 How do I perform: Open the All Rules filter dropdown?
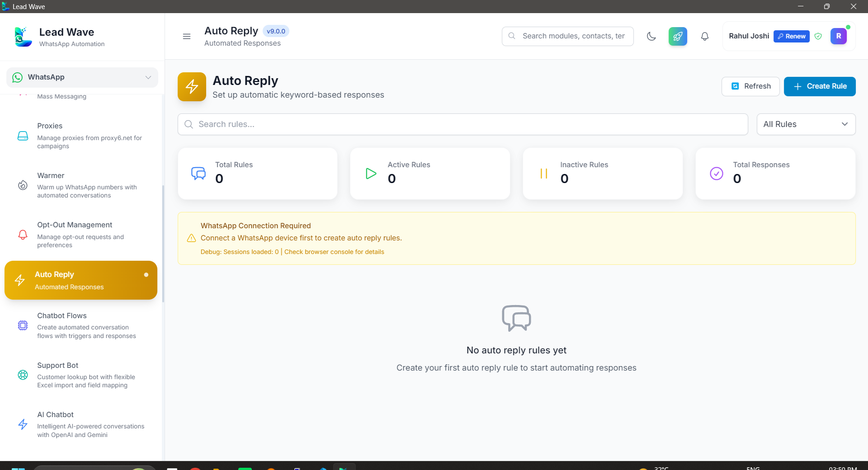coord(806,124)
